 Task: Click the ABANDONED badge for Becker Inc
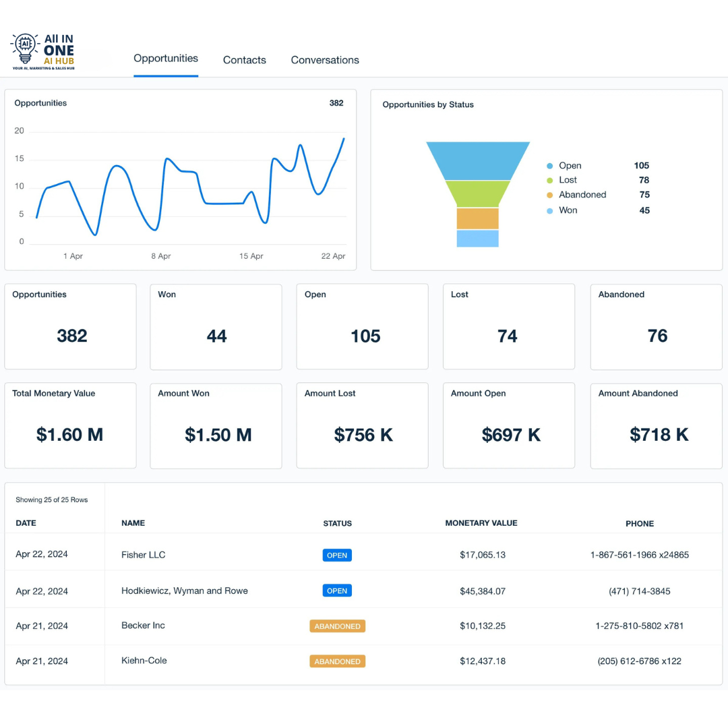click(338, 626)
